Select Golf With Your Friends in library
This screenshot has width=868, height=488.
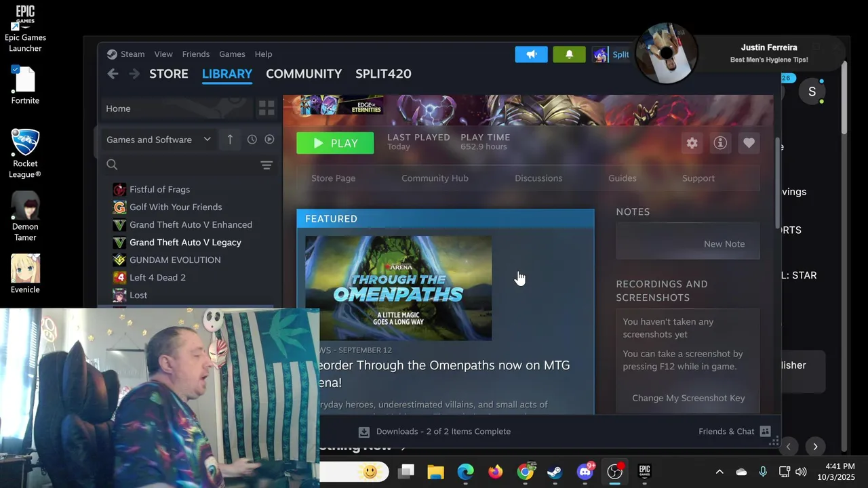pos(176,207)
